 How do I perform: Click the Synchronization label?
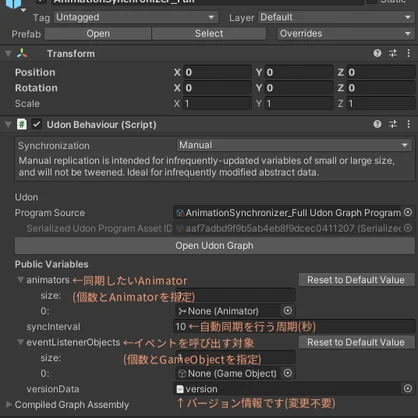[54, 145]
